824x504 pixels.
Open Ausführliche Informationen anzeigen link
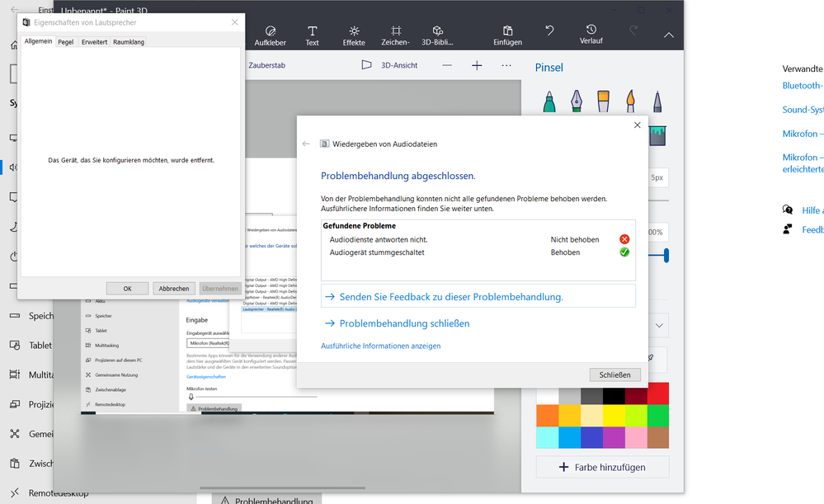coord(380,346)
